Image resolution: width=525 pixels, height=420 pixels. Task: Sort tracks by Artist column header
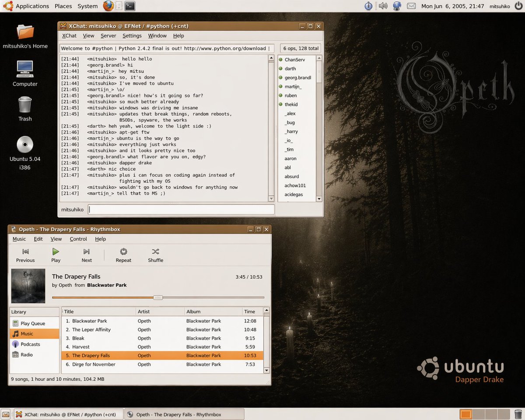point(161,311)
